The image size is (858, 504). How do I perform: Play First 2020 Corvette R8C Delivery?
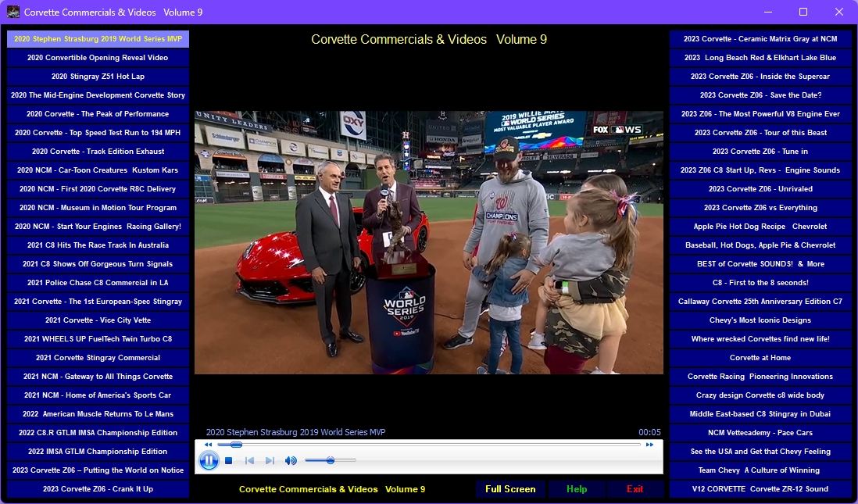(98, 189)
